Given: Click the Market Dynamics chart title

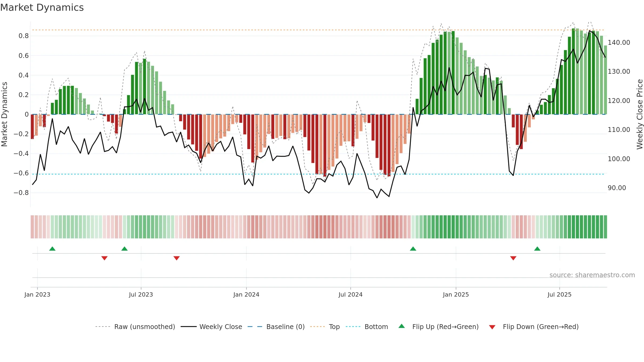Looking at the screenshot, I should point(42,8).
